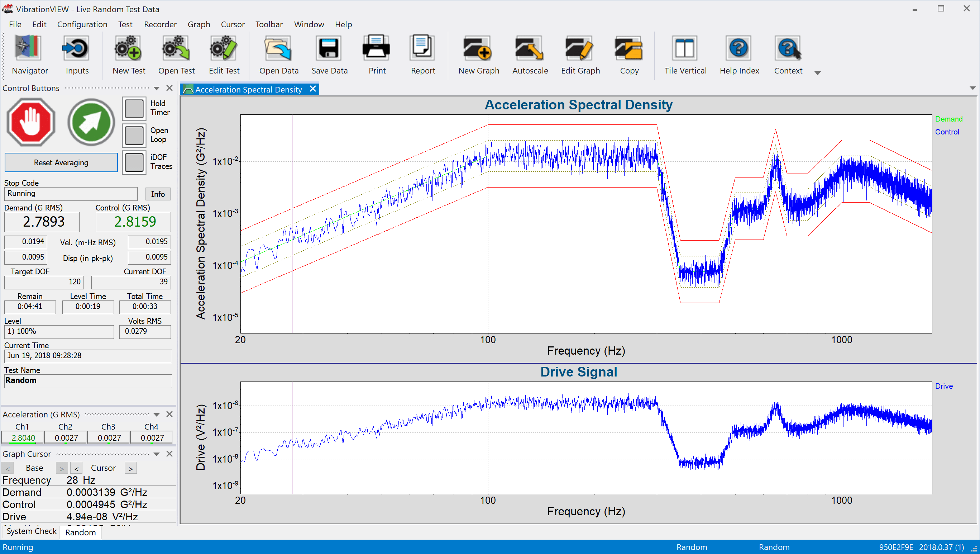Open the Inputs configuration
Image resolution: width=980 pixels, height=554 pixels.
77,53
